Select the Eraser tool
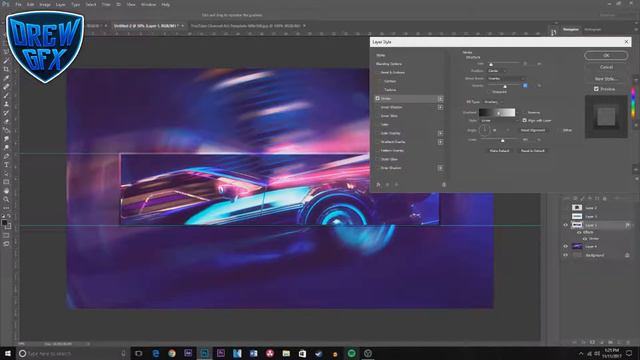 coord(6,122)
